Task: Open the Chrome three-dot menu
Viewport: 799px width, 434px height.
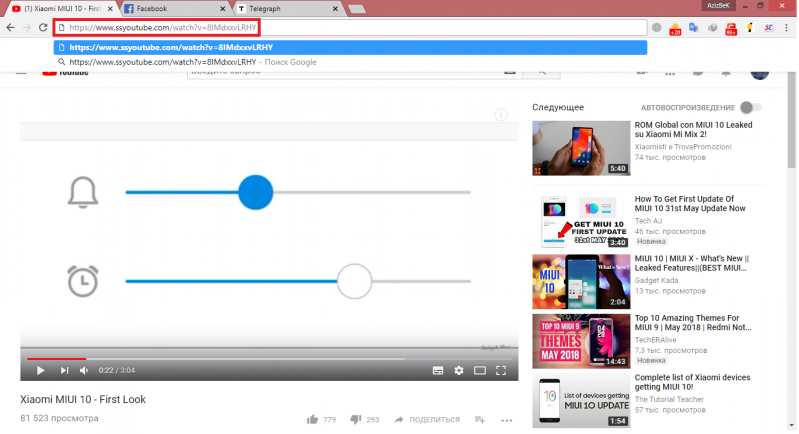Action: click(x=786, y=28)
